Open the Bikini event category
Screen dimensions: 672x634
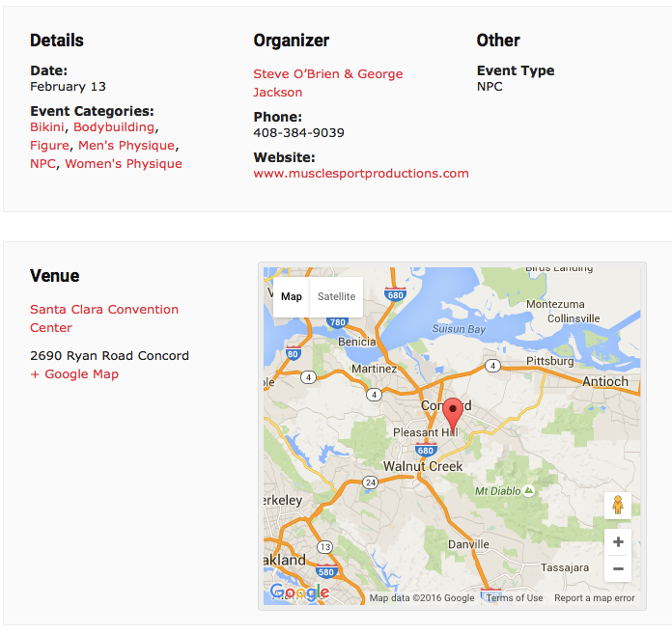click(x=47, y=127)
